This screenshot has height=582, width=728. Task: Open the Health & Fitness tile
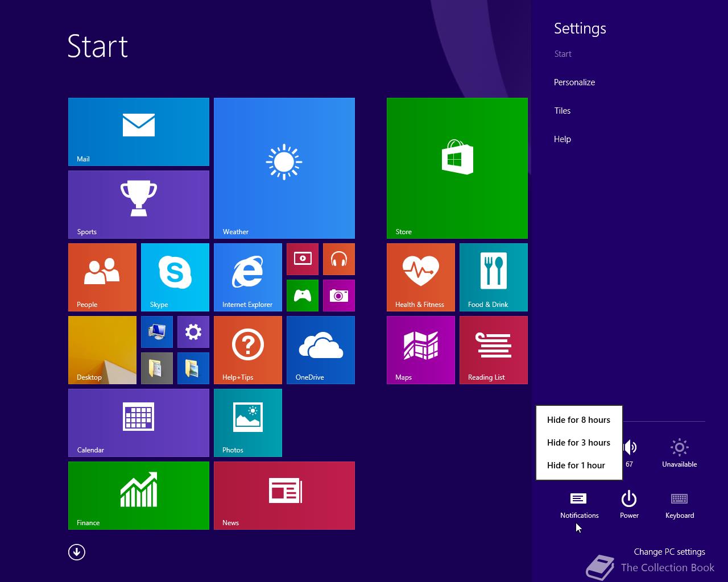tap(421, 277)
